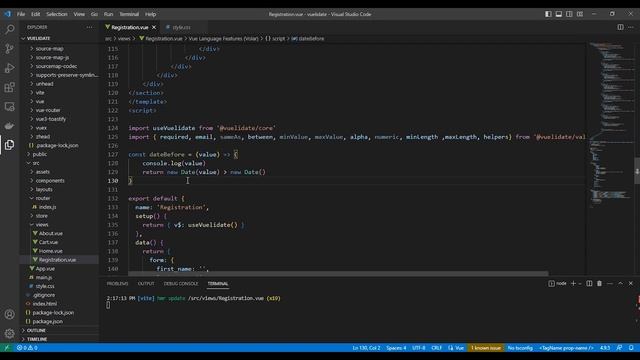
Task: Click Ln 130, Col 2 status
Action: pyautogui.click(x=366, y=348)
